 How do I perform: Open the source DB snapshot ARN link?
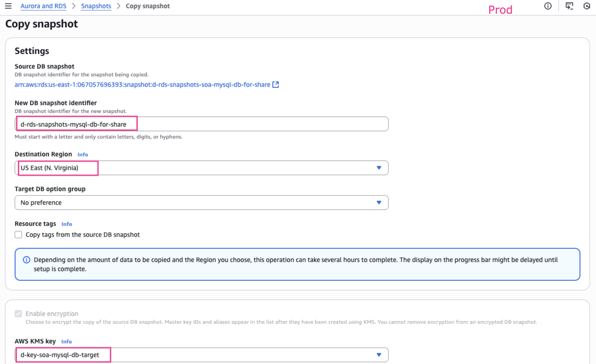tap(142, 85)
